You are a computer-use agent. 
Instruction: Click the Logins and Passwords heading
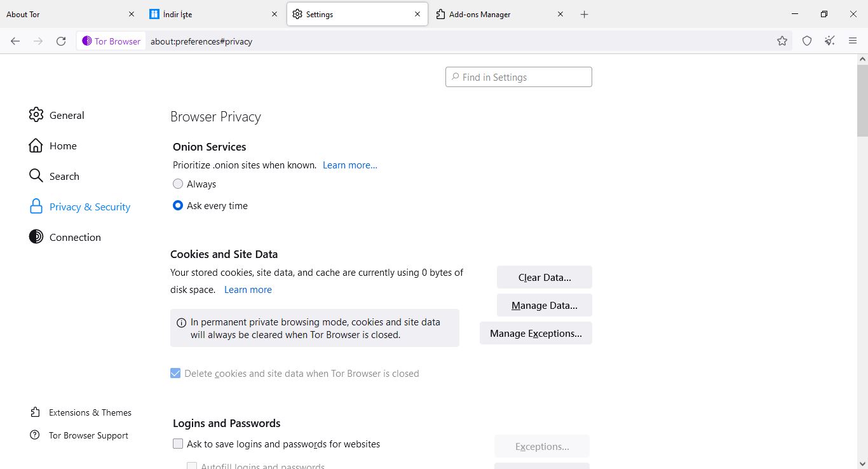point(226,423)
